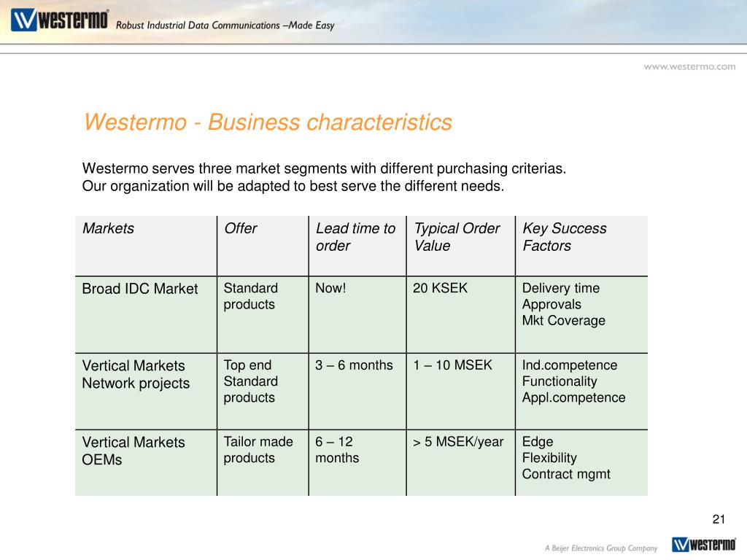This screenshot has width=747, height=560.
Task: Click the Westermo logo in the footer
Action: click(704, 544)
